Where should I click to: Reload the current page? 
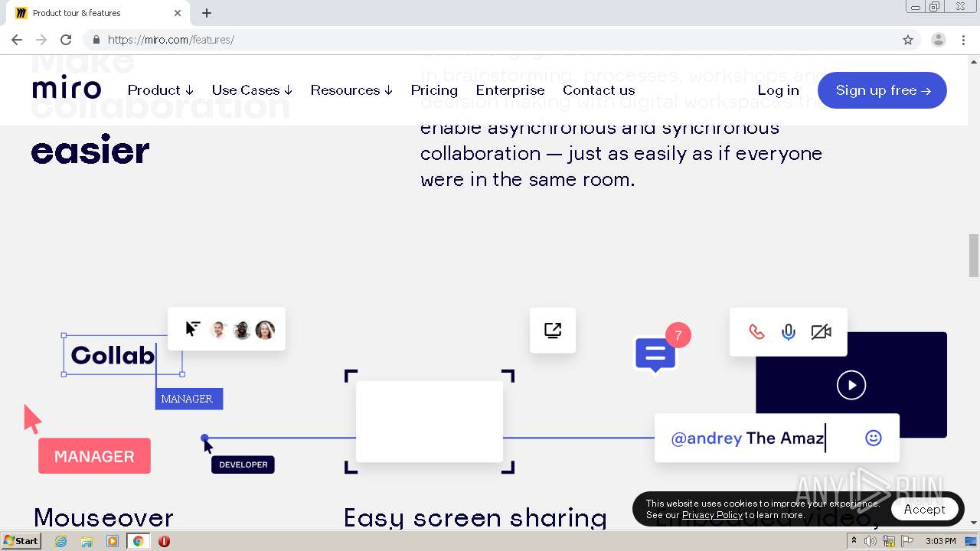pos(66,40)
